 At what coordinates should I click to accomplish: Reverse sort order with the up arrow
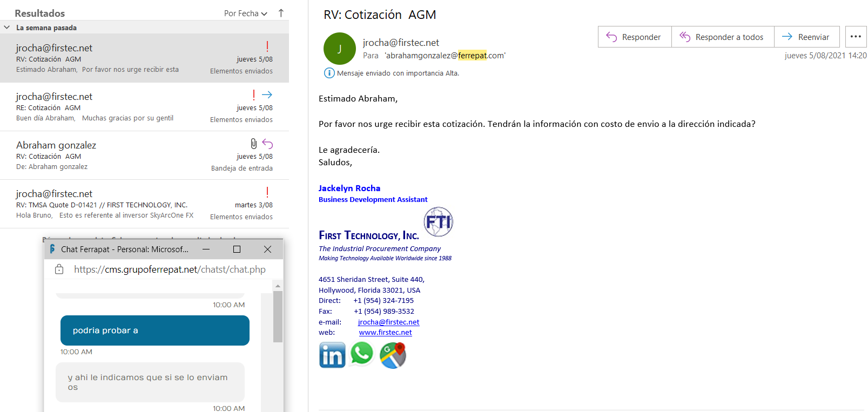pyautogui.click(x=281, y=13)
